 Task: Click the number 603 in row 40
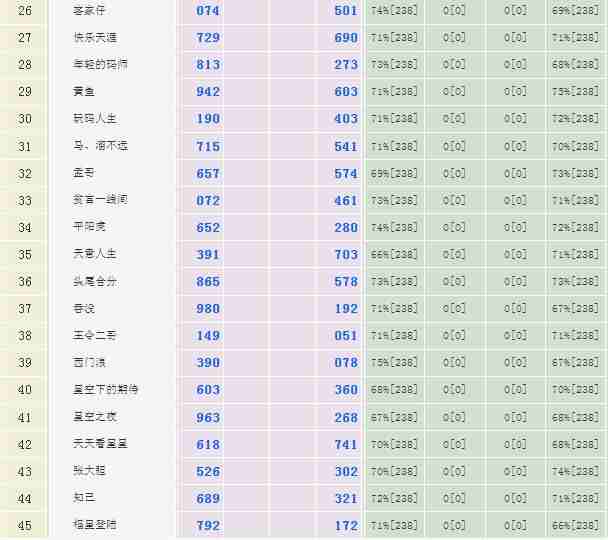[208, 390]
